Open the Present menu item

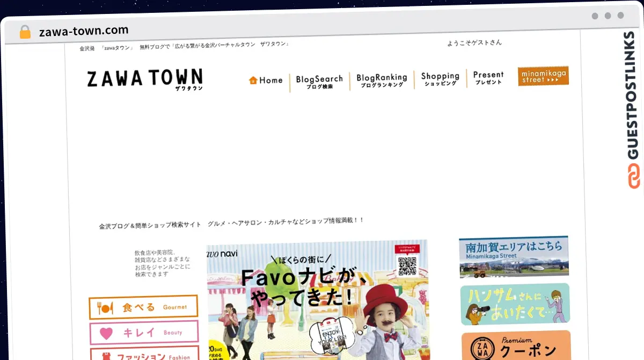tap(488, 78)
